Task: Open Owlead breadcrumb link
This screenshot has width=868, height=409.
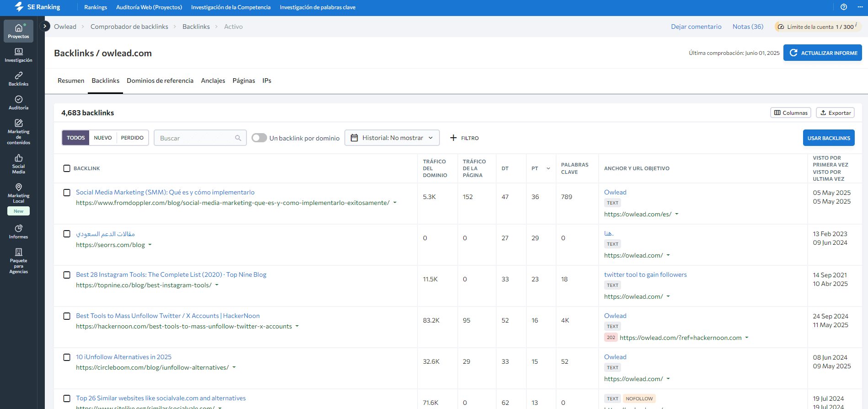Action: click(x=65, y=27)
